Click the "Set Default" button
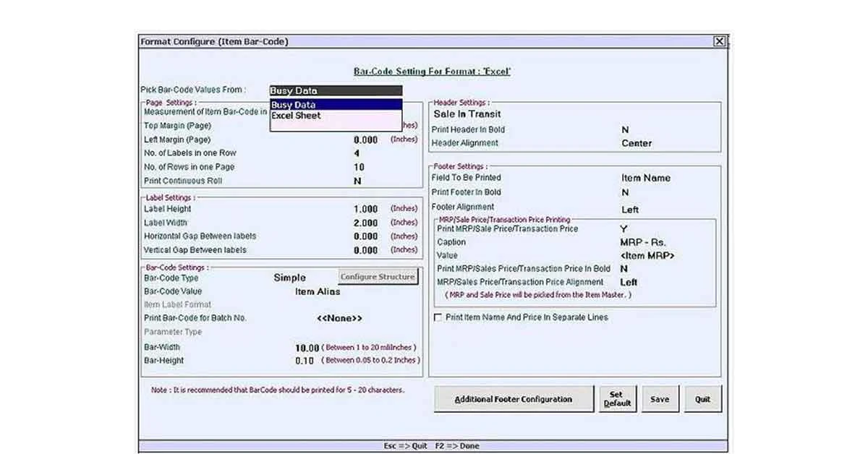868x454 pixels. pyautogui.click(x=618, y=398)
